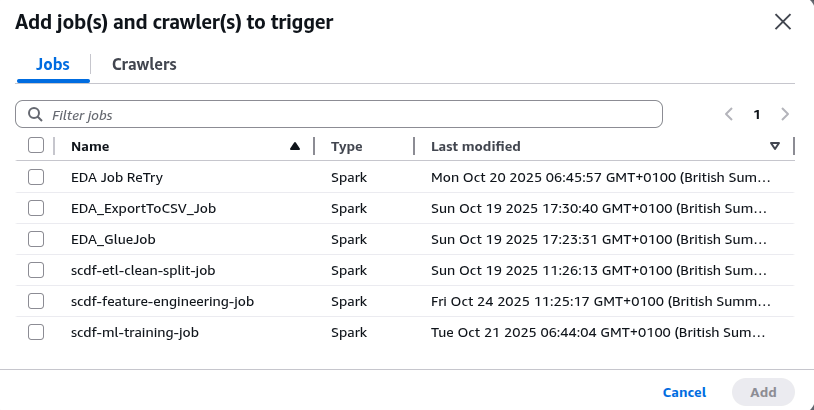Select scdf-etl-clean-split-job checkbox
The height and width of the screenshot is (410, 814).
click(x=36, y=270)
